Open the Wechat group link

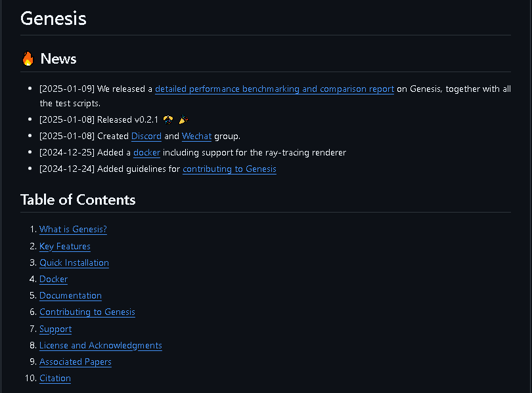[196, 136]
